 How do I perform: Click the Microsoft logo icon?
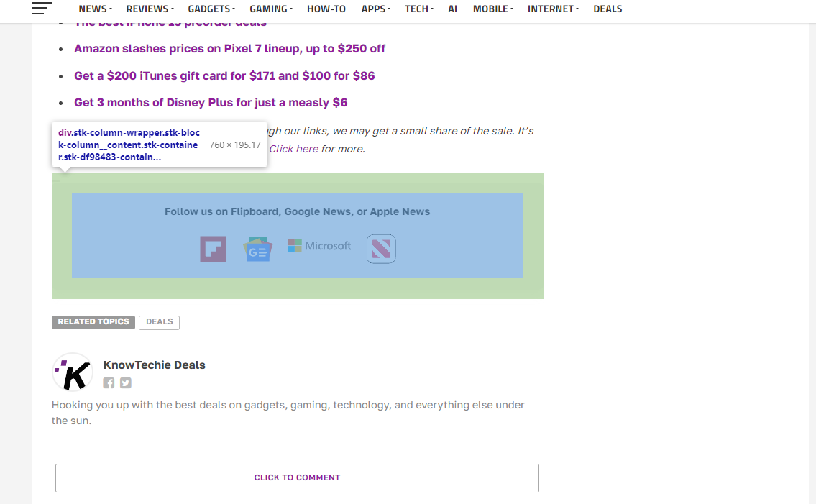[319, 246]
